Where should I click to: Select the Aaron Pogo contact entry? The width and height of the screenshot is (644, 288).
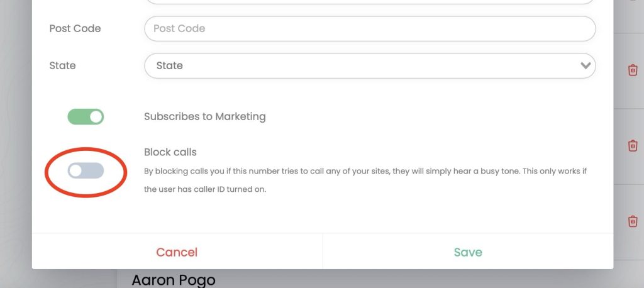point(174,280)
